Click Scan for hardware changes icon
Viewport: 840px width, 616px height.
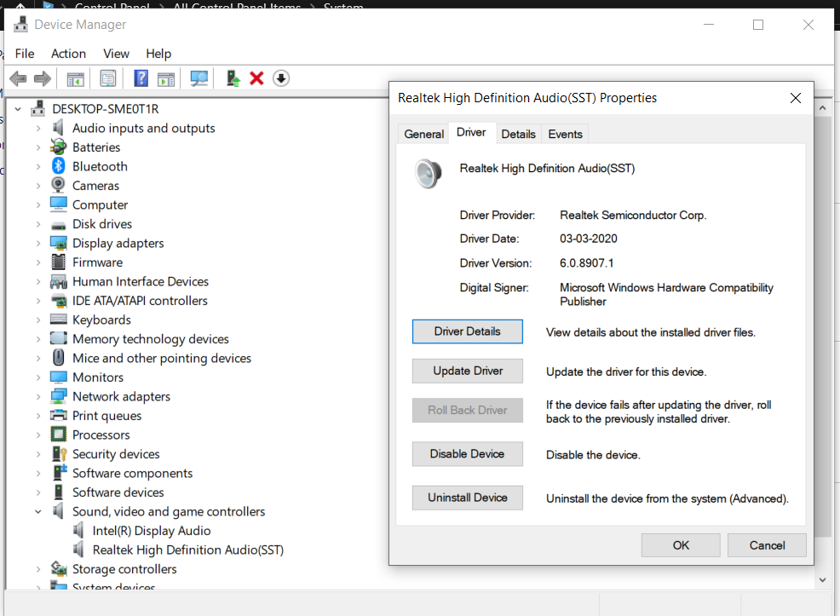pos(199,78)
